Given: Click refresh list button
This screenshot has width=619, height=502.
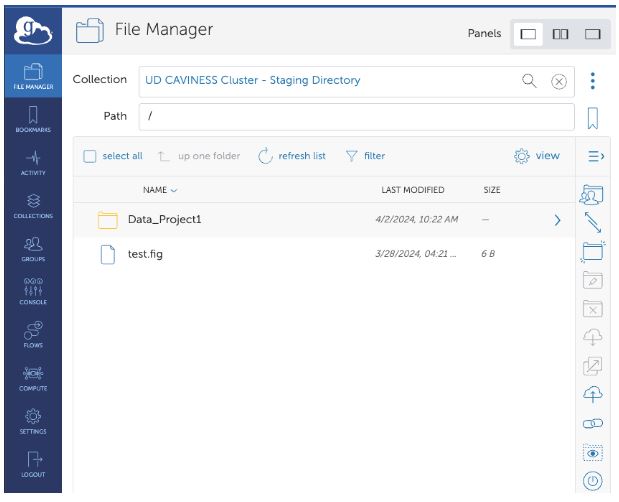Looking at the screenshot, I should (292, 156).
